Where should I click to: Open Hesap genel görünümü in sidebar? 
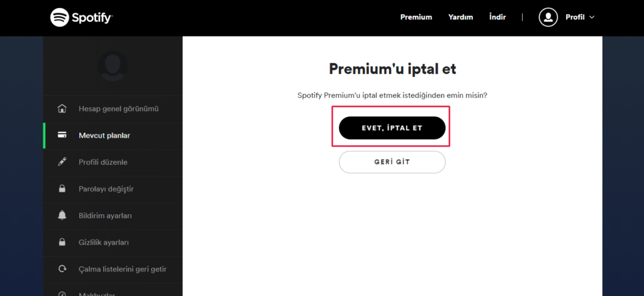click(x=118, y=109)
